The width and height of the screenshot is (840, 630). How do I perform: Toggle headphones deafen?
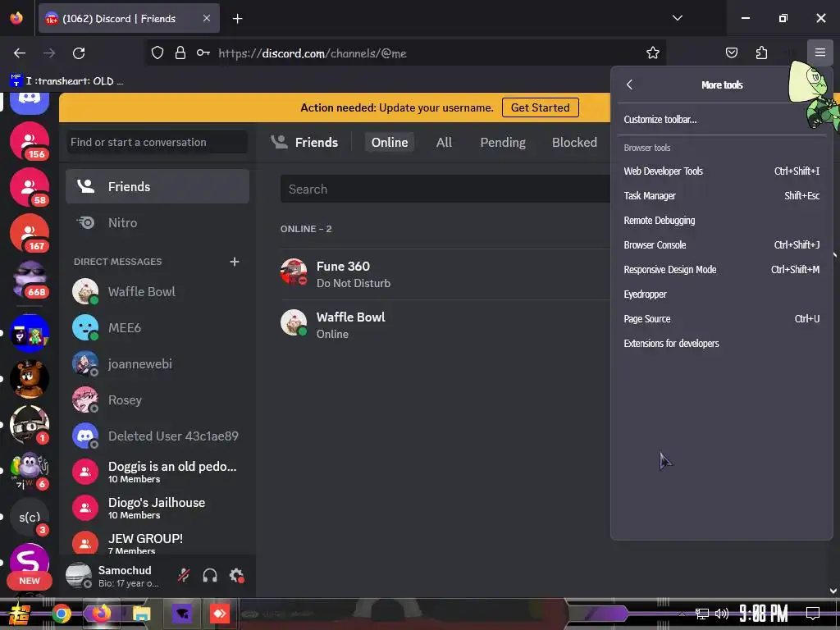click(210, 575)
